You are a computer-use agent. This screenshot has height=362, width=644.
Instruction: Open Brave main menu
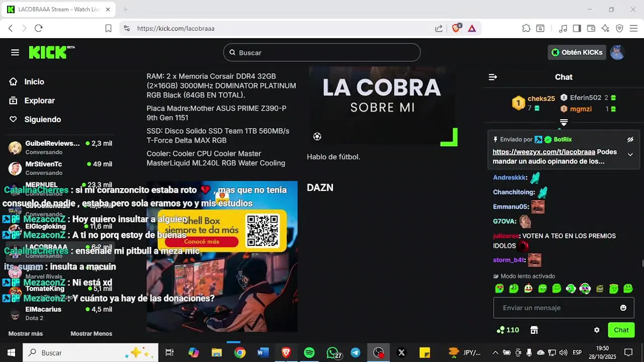click(x=633, y=29)
